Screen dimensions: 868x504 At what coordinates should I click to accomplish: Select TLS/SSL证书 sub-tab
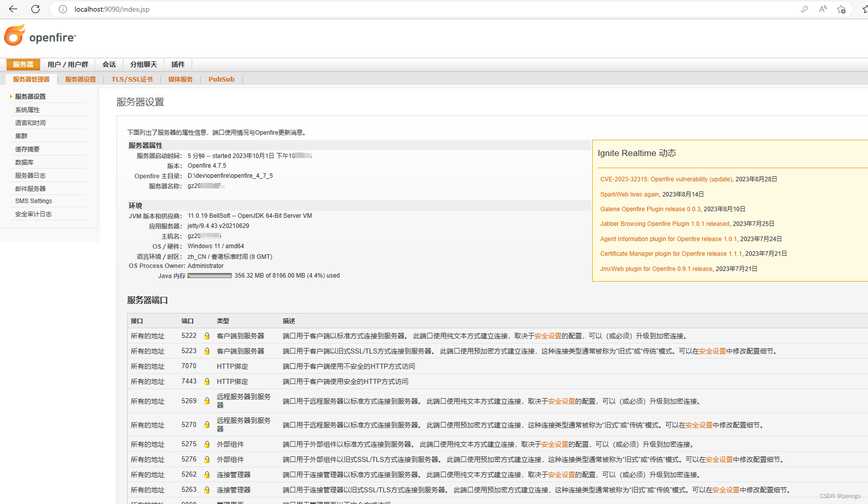(x=132, y=80)
